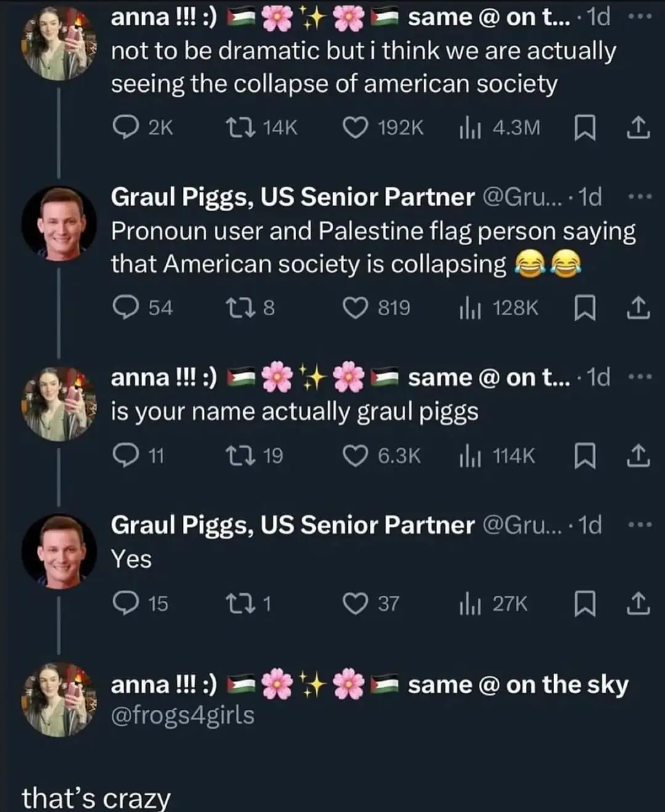View analytics showing 27K views

pos(469,603)
